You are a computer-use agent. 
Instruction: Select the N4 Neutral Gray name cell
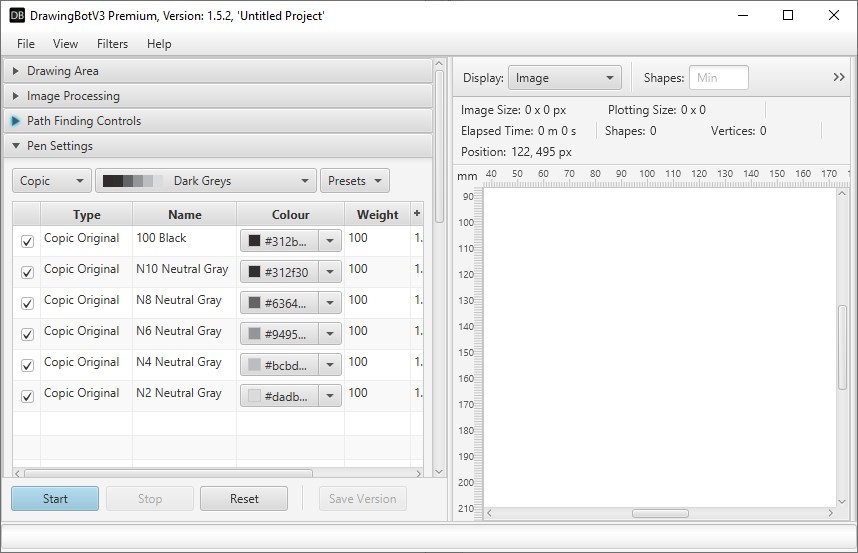(x=184, y=365)
